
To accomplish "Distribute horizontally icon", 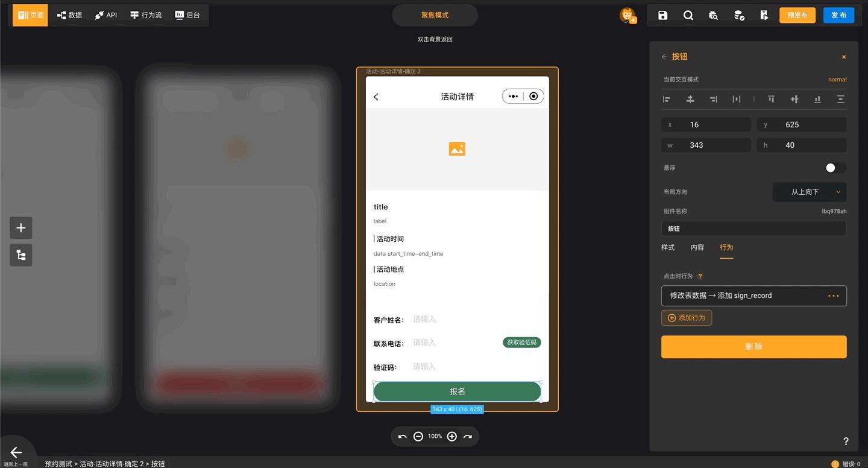I will click(x=737, y=99).
